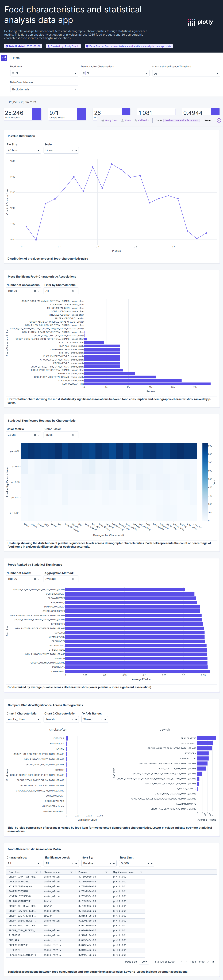Open the Page Size dropdown
The height and width of the screenshot is (980, 223).
click(x=144, y=962)
